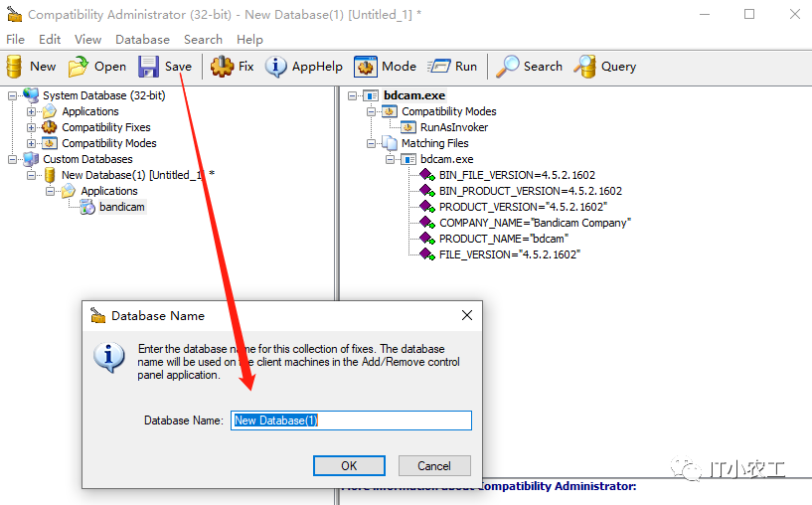The image size is (812, 505).
Task: Click the Matching Files documents icon
Action: click(x=390, y=143)
